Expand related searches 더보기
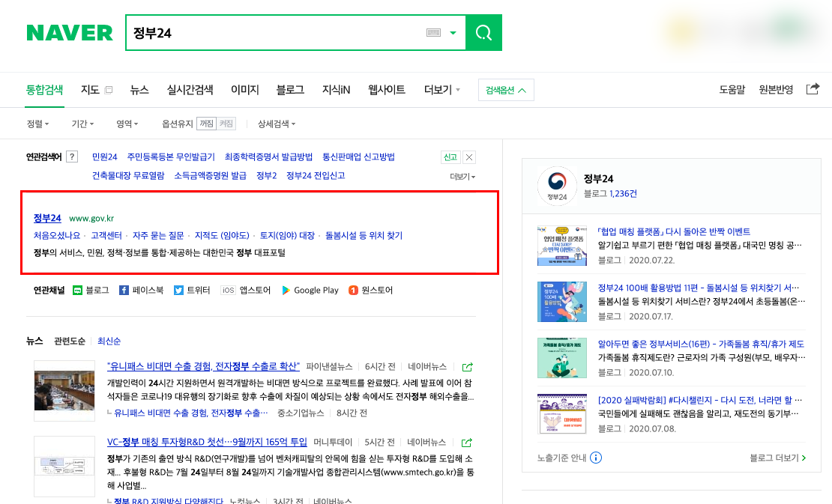The width and height of the screenshot is (832, 504). (x=462, y=177)
